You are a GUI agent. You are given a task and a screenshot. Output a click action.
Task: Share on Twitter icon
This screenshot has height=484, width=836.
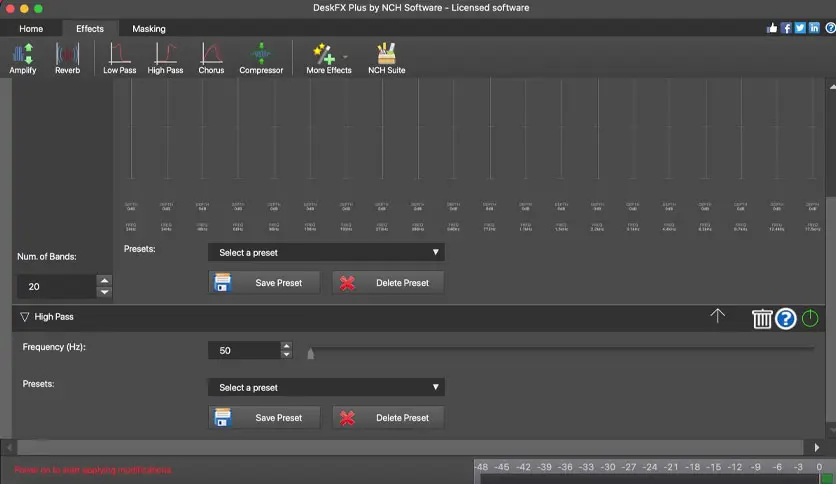(x=800, y=28)
